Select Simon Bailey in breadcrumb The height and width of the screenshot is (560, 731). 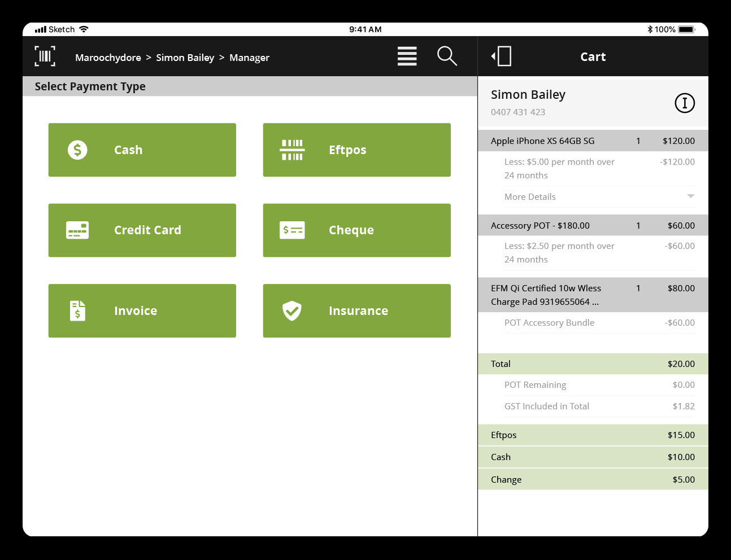click(185, 58)
